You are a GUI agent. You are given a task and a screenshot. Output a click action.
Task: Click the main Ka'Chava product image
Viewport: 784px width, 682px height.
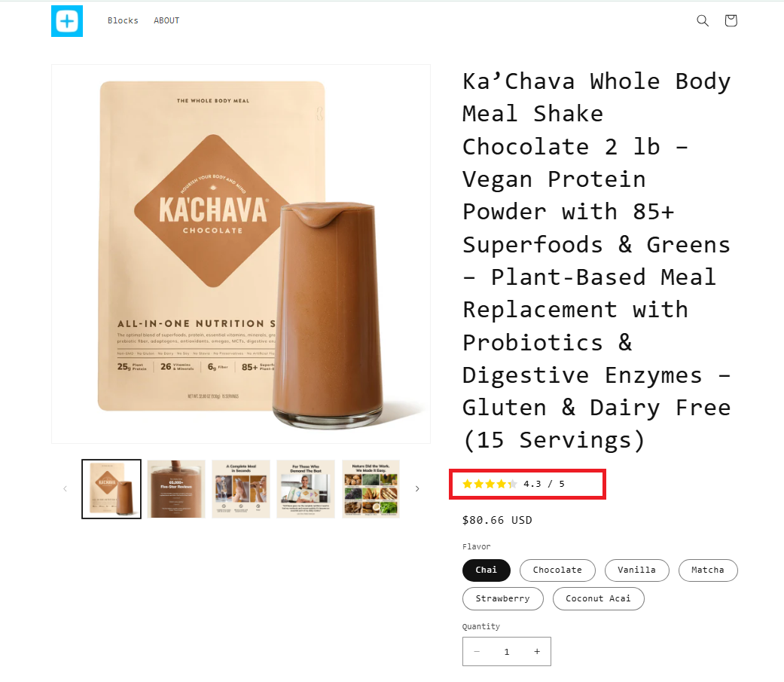tap(240, 254)
